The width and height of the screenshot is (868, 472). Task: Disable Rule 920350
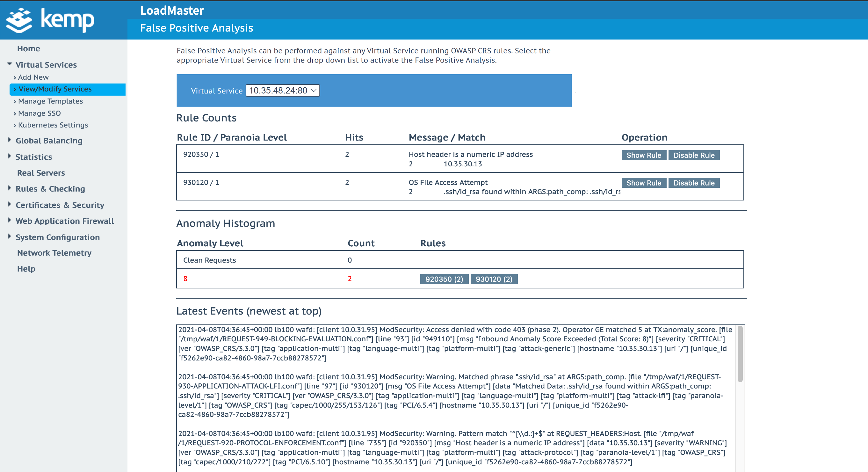tap(694, 155)
